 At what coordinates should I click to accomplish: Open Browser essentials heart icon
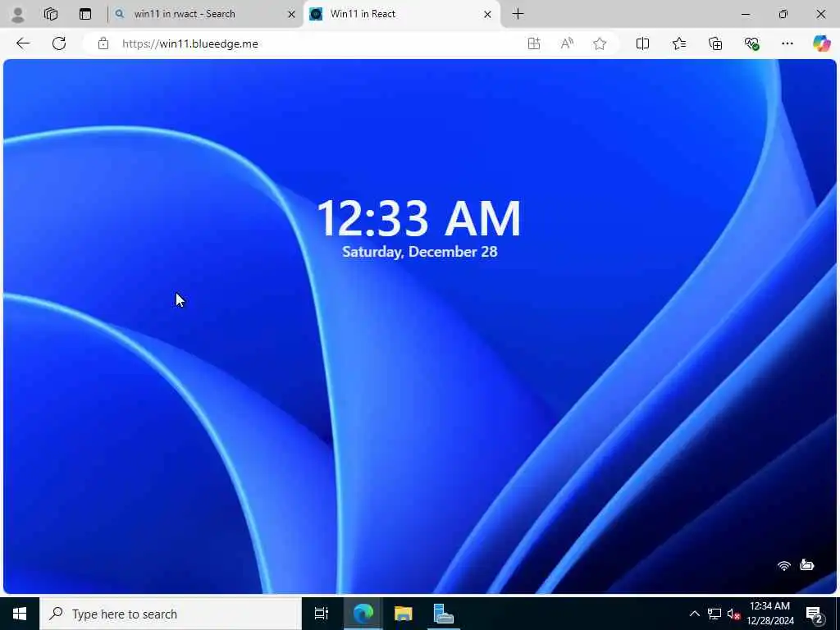(751, 43)
